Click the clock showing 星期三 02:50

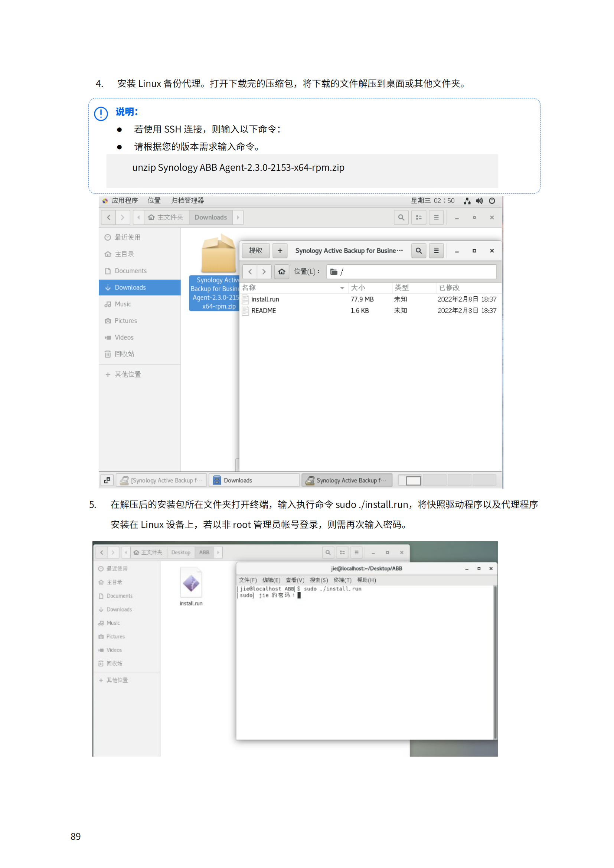coord(433,201)
